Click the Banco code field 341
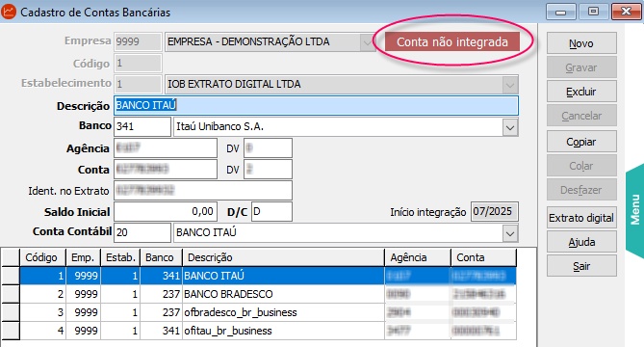644x347 pixels. click(142, 126)
